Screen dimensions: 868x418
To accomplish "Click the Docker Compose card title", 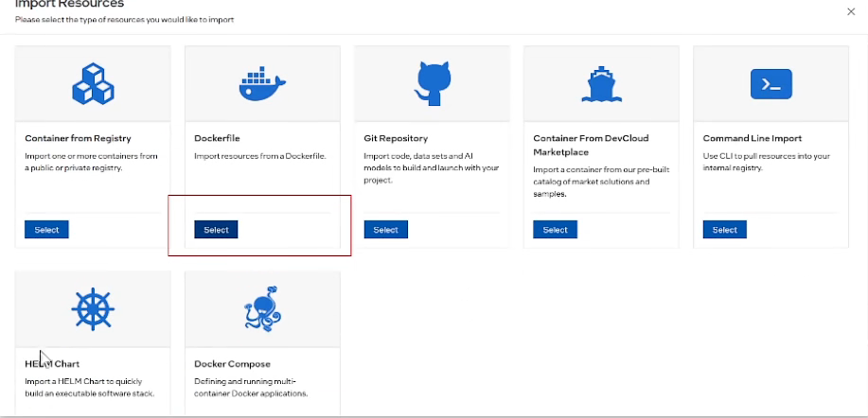I will click(232, 363).
